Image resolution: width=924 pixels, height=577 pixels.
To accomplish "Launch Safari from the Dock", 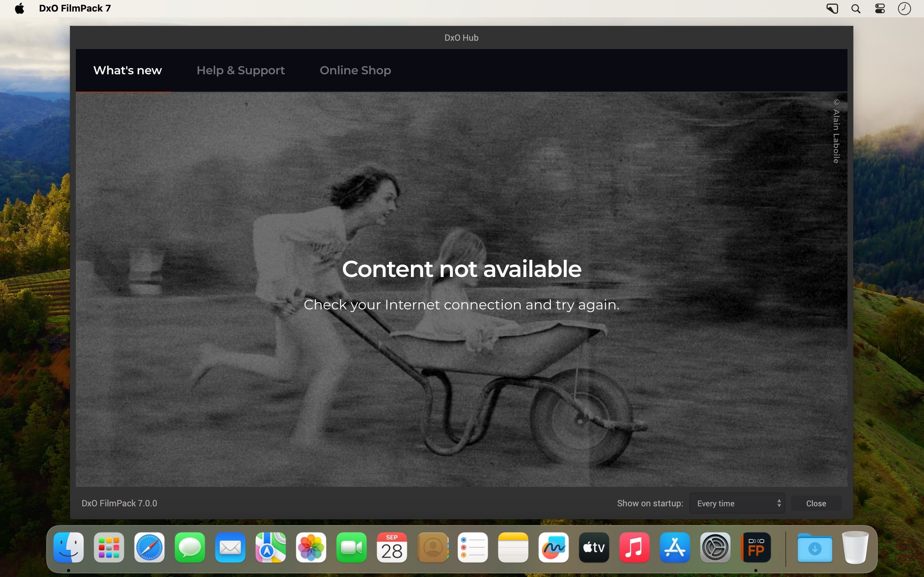I will click(149, 548).
